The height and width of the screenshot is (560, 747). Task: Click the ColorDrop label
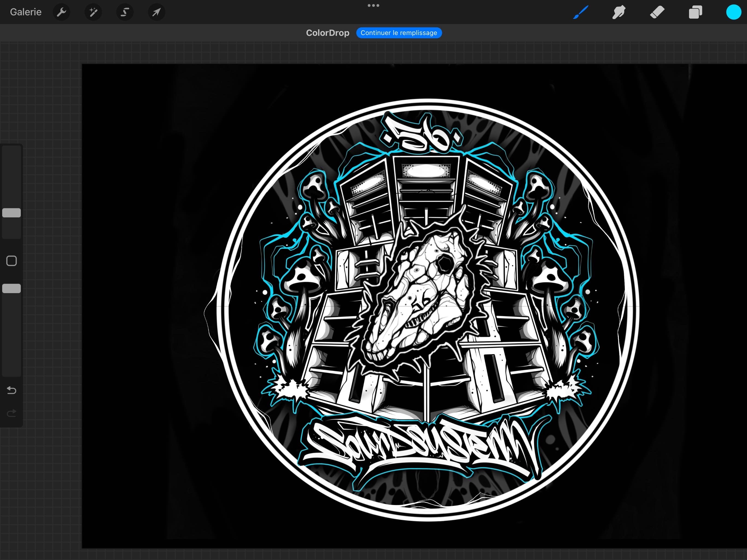click(x=328, y=33)
